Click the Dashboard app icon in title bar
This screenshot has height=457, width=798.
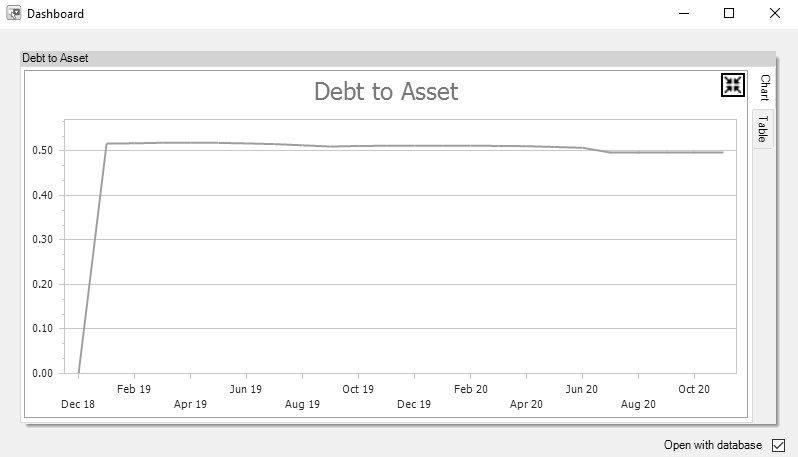14,14
